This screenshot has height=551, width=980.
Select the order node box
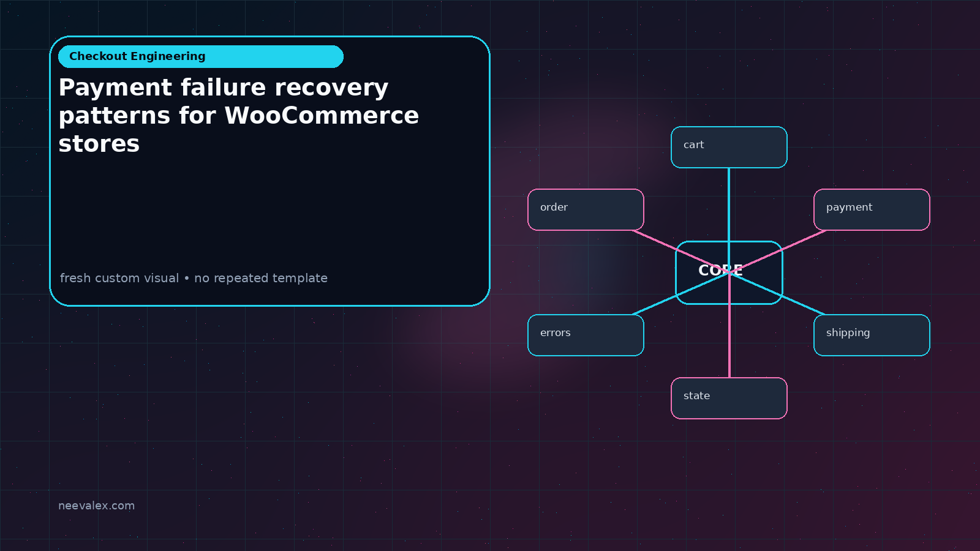586,209
